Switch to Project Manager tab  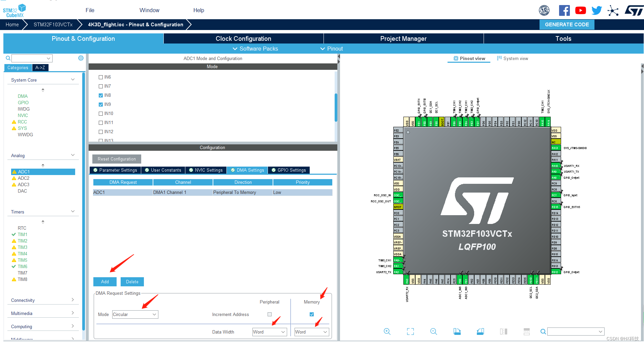click(403, 38)
